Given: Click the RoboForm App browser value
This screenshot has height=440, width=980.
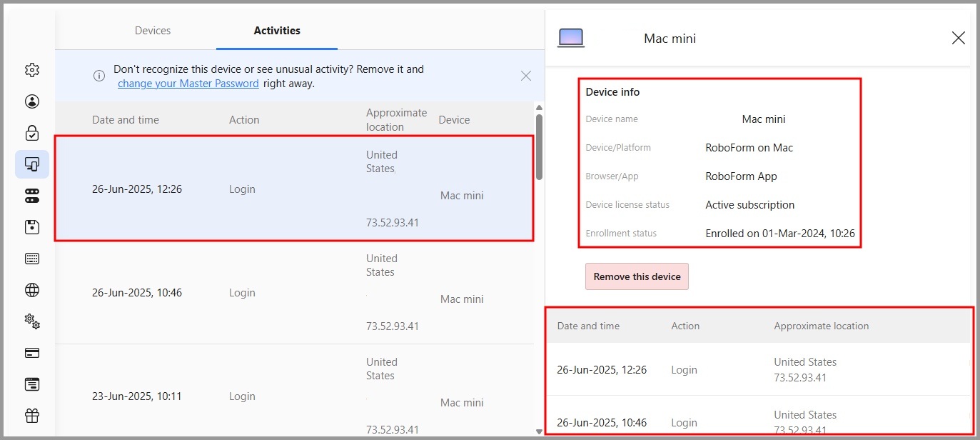Looking at the screenshot, I should 741,176.
